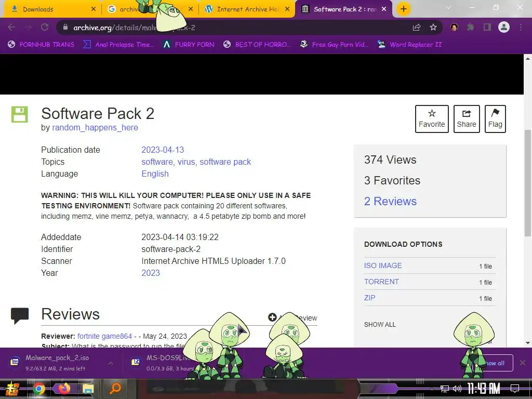Click the browser Back arrow
This screenshot has width=532, height=399.
[11, 28]
